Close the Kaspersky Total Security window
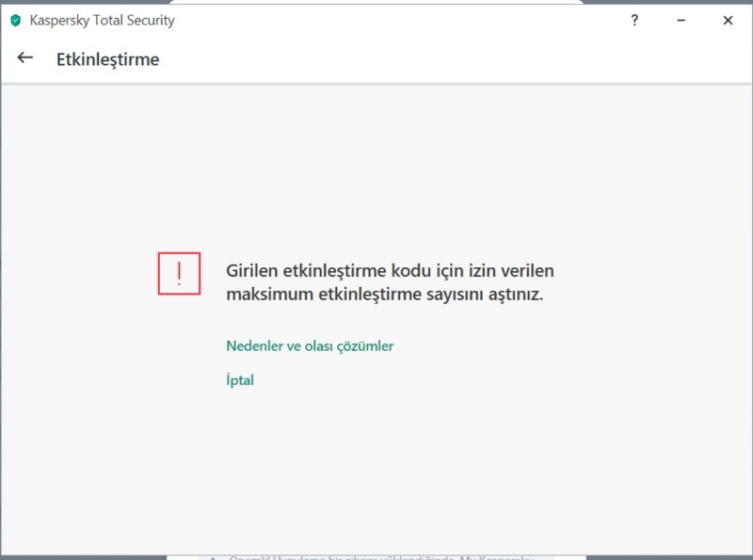The width and height of the screenshot is (753, 560). (x=728, y=20)
